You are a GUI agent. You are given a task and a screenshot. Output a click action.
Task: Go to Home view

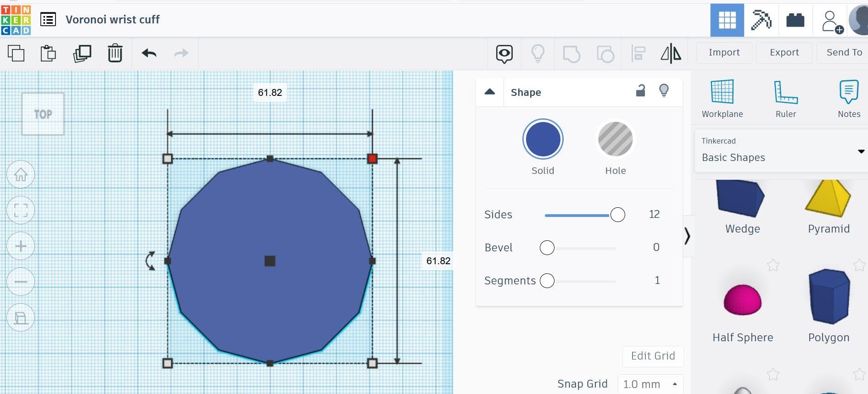21,174
